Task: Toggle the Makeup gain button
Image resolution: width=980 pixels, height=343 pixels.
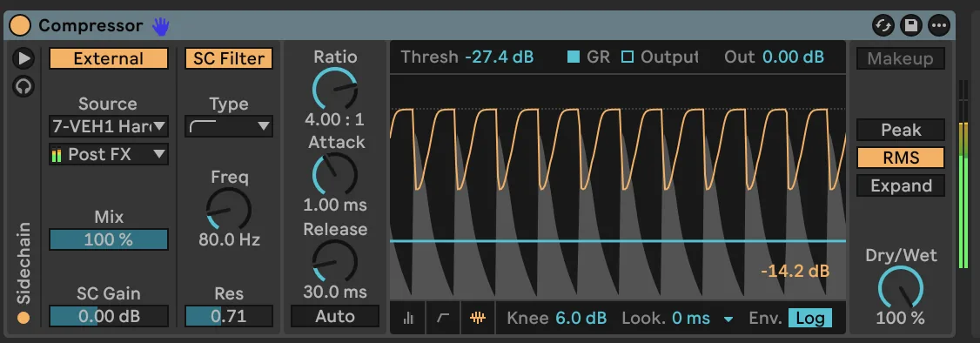Action: [x=901, y=58]
